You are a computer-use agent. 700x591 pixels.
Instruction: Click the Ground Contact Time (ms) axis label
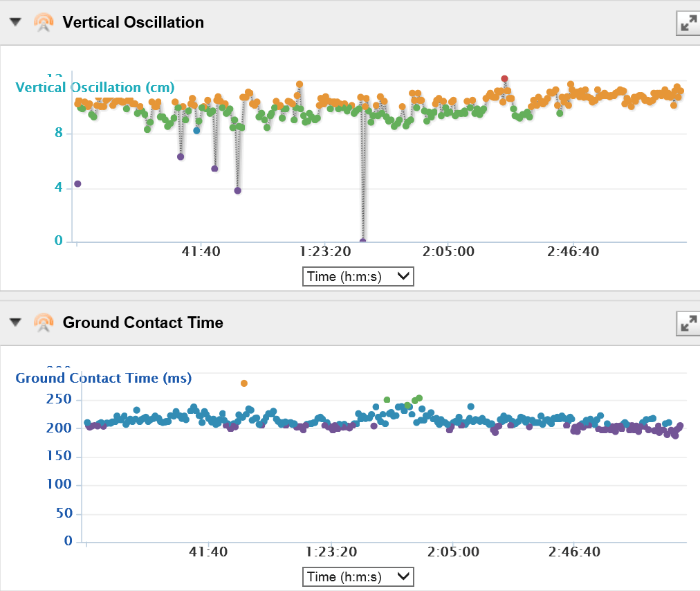pos(104,379)
